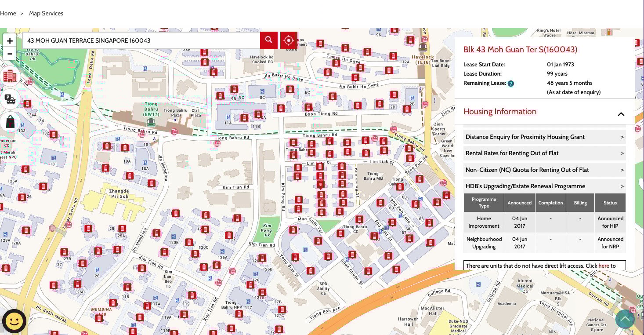Click Havelock MRT station icon

pyautogui.click(x=423, y=47)
